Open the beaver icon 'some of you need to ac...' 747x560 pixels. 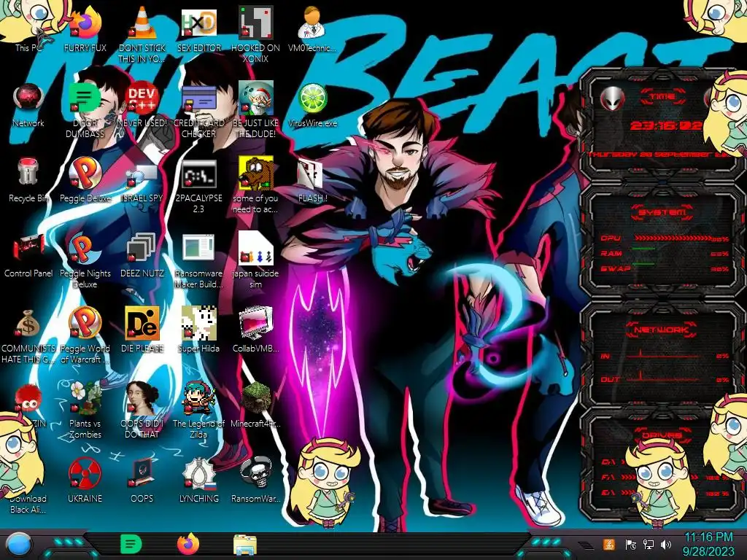pyautogui.click(x=256, y=184)
